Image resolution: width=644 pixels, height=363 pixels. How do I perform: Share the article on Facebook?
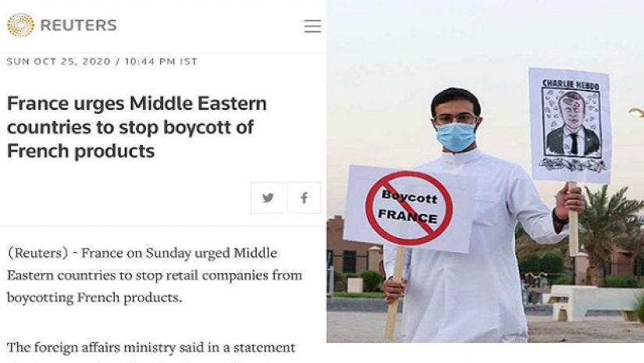pos(304,198)
